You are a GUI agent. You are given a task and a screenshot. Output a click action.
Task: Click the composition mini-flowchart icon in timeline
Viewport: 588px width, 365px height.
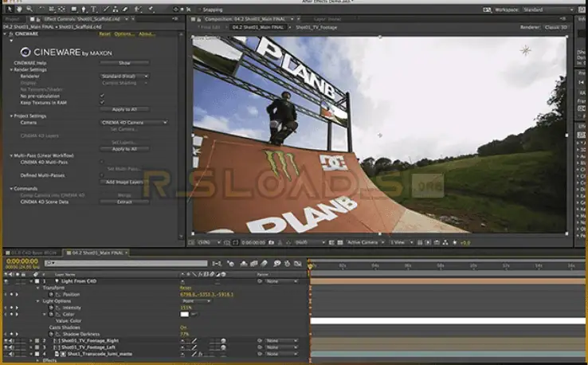click(x=218, y=264)
